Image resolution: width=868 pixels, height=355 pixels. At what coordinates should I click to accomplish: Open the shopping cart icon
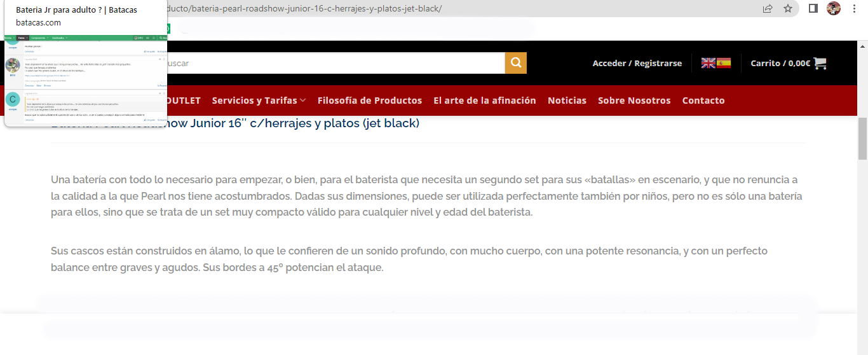[x=820, y=63]
